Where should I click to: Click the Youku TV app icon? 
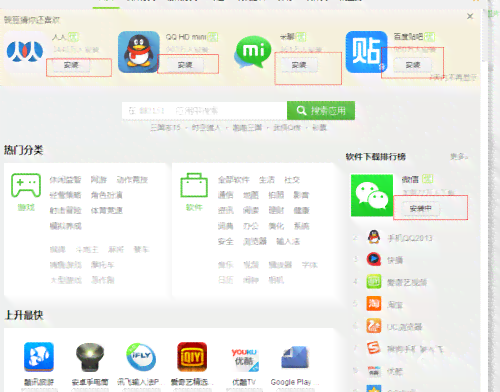pos(244,359)
